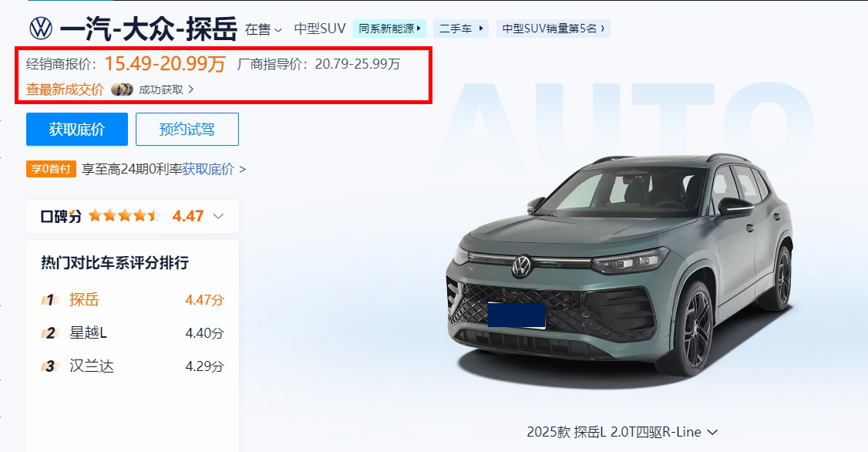868x452 pixels.
Task: Click the blue 获取底价 button
Action: (77, 129)
